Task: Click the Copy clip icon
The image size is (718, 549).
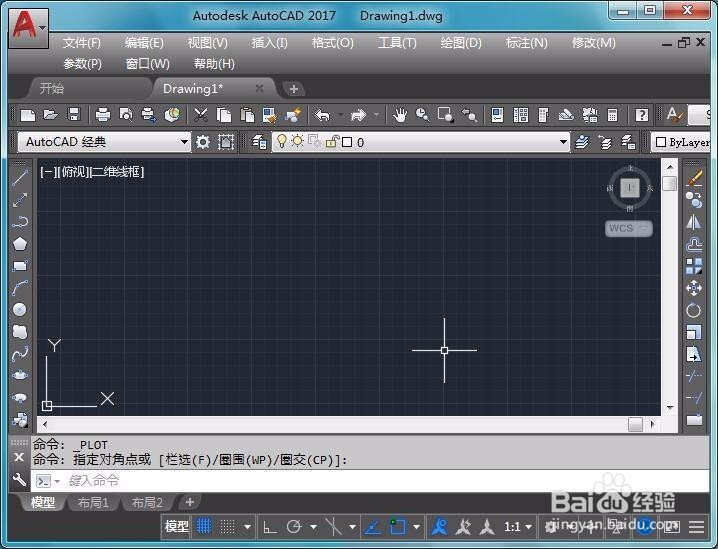Action: tap(224, 114)
